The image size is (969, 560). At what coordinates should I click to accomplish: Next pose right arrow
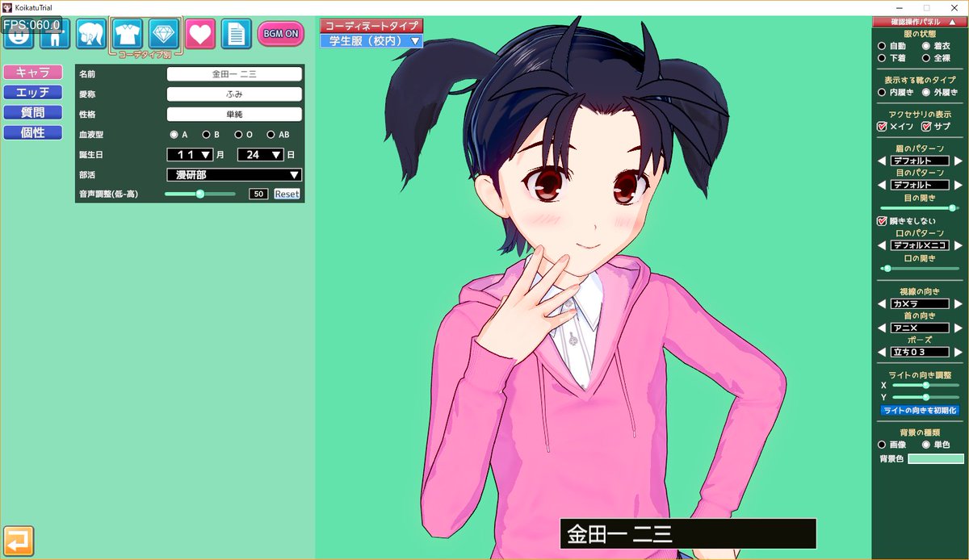tap(957, 353)
